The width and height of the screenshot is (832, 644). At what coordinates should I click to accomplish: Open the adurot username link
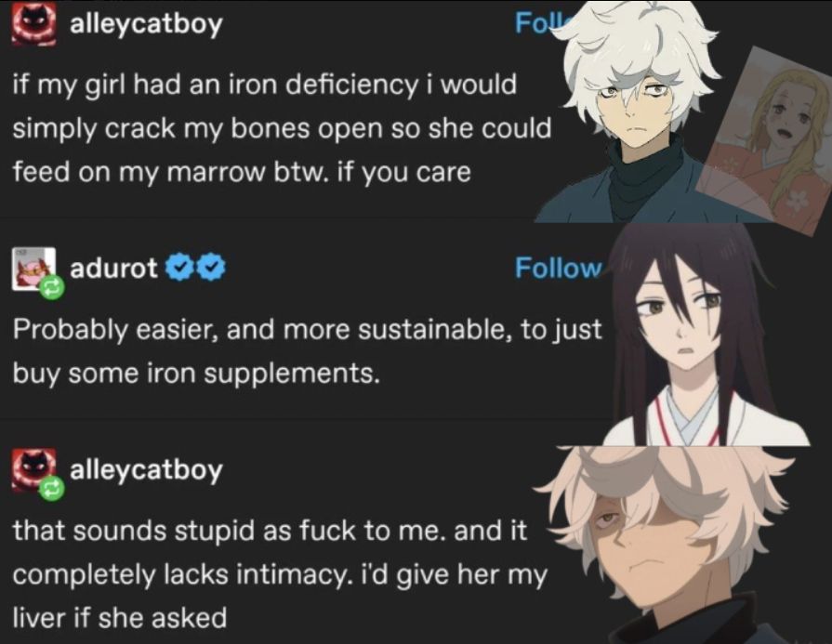pos(113,268)
